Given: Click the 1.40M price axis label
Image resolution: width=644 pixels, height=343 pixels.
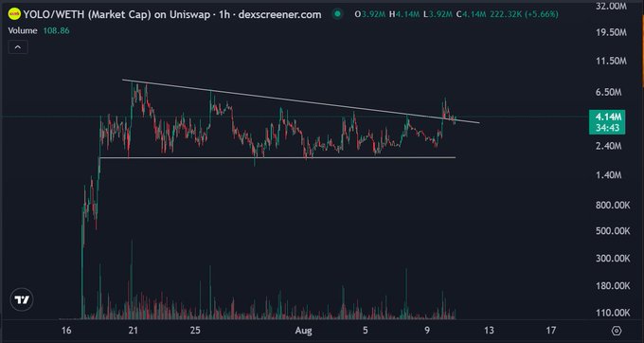Looking at the screenshot, I should (609, 175).
